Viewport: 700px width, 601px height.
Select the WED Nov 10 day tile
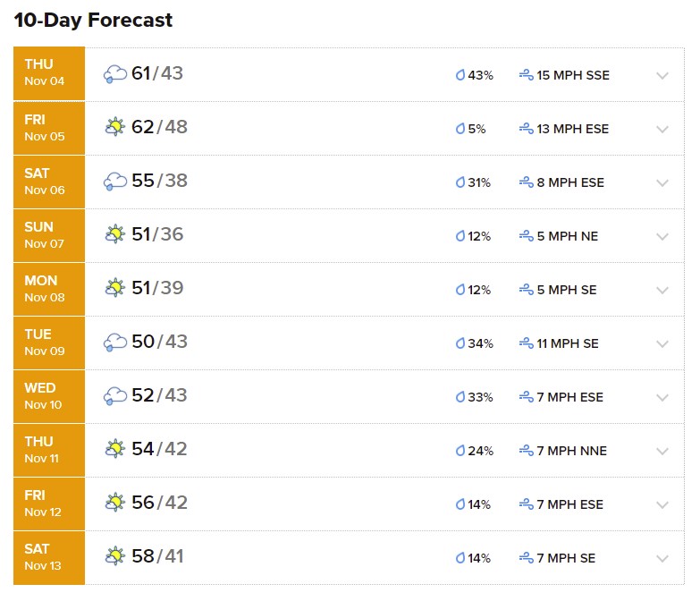49,396
